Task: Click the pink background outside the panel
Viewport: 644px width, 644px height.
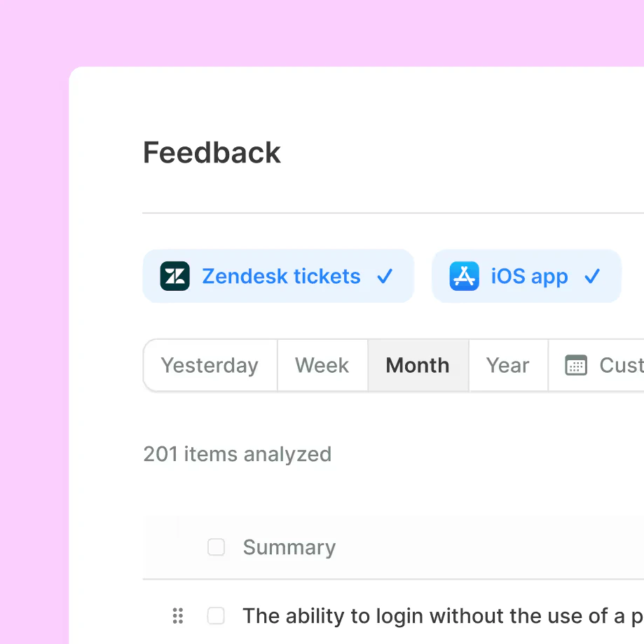Action: [34, 280]
